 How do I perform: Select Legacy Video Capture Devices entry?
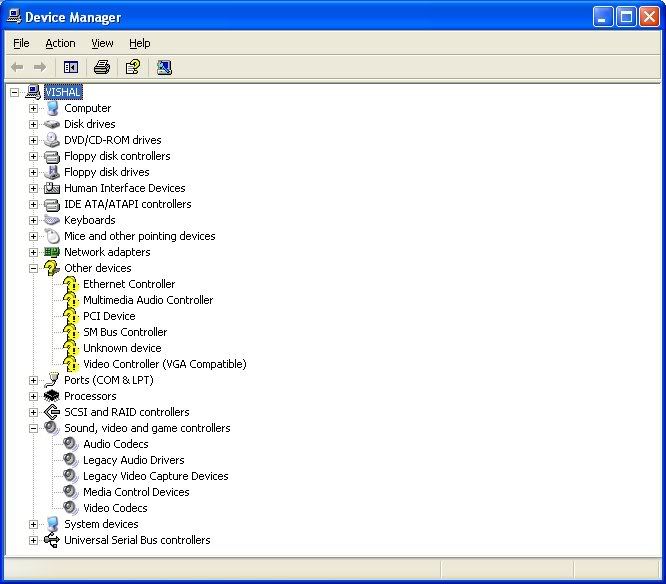coord(156,476)
